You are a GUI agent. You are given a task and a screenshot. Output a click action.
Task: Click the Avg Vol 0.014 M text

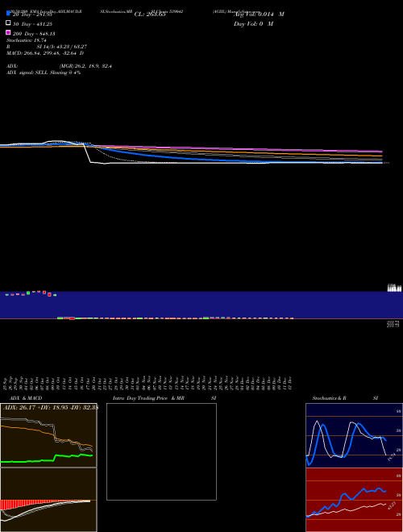pos(259,15)
